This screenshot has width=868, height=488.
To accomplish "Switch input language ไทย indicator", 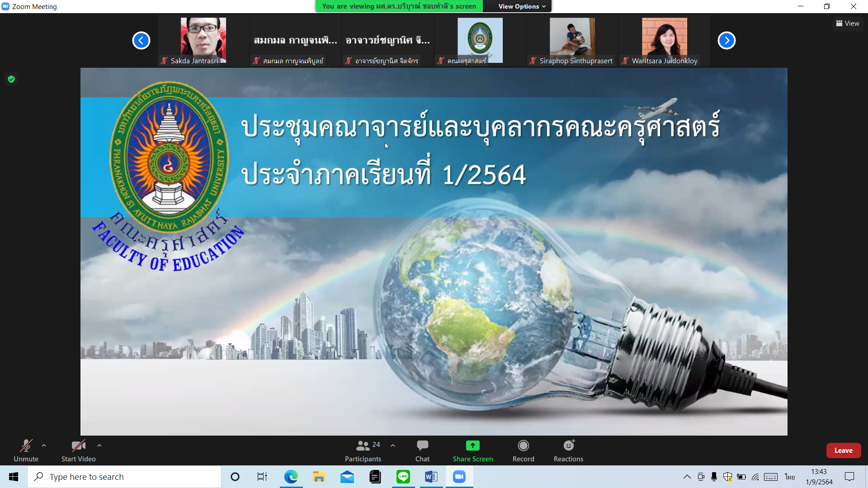I will (790, 477).
